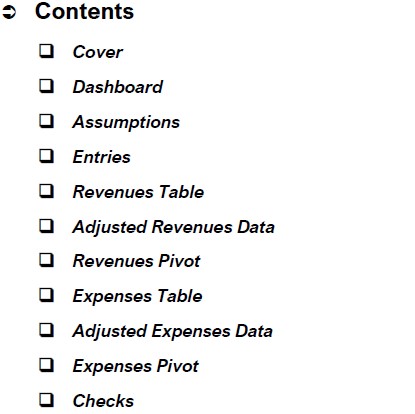The width and height of the screenshot is (415, 414).
Task: Mark the Entries square bullet
Action: (47, 156)
